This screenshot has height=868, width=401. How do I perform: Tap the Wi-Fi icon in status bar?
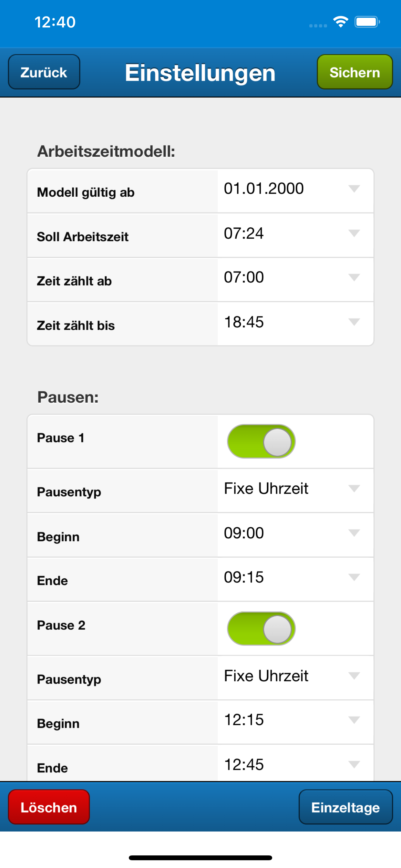[341, 22]
